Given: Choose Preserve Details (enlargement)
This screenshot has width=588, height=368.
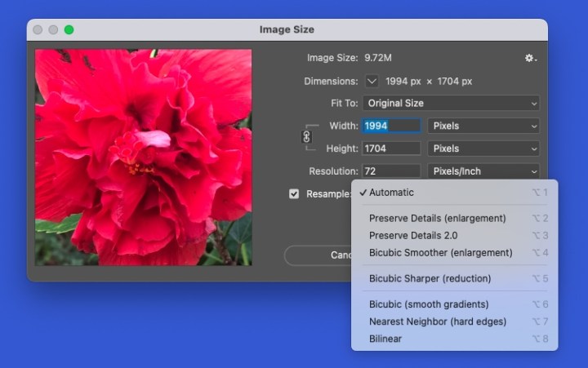Looking at the screenshot, I should pos(437,219).
